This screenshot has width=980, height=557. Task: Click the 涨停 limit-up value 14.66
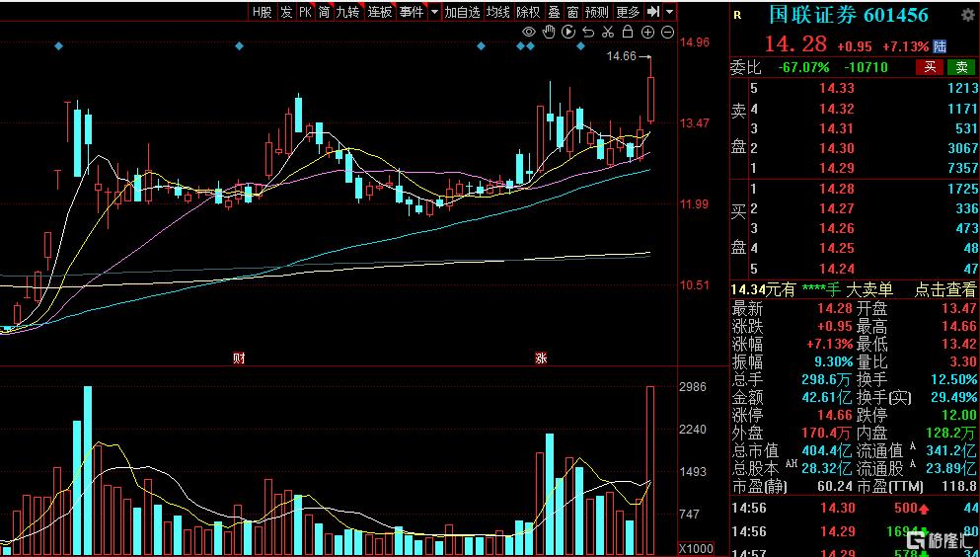(x=835, y=415)
